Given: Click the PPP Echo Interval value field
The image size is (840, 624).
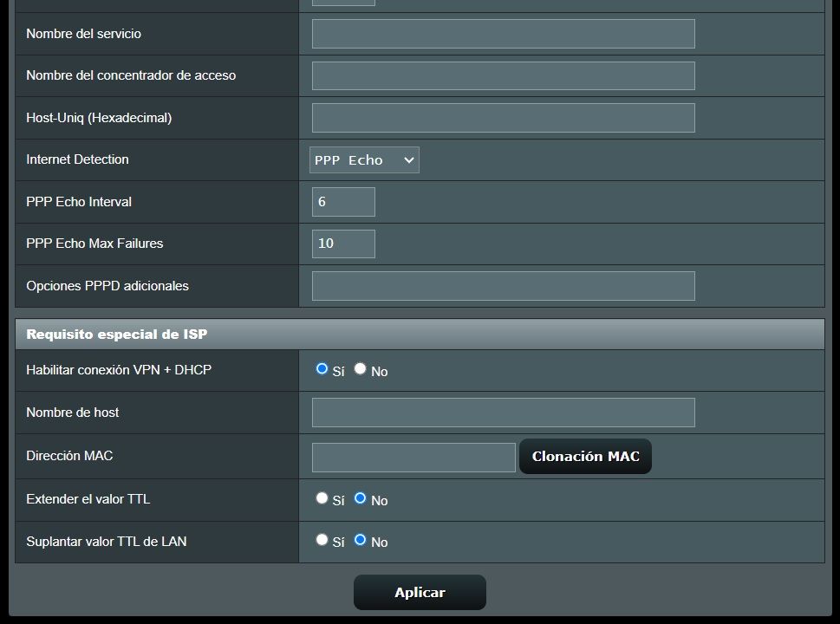Looking at the screenshot, I should pyautogui.click(x=343, y=202).
